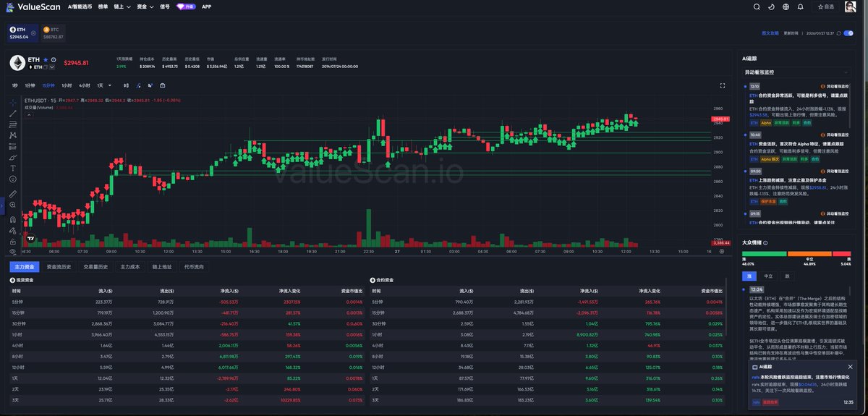Switch to 链上地址 tab
This screenshot has height=416, width=868.
click(162, 267)
